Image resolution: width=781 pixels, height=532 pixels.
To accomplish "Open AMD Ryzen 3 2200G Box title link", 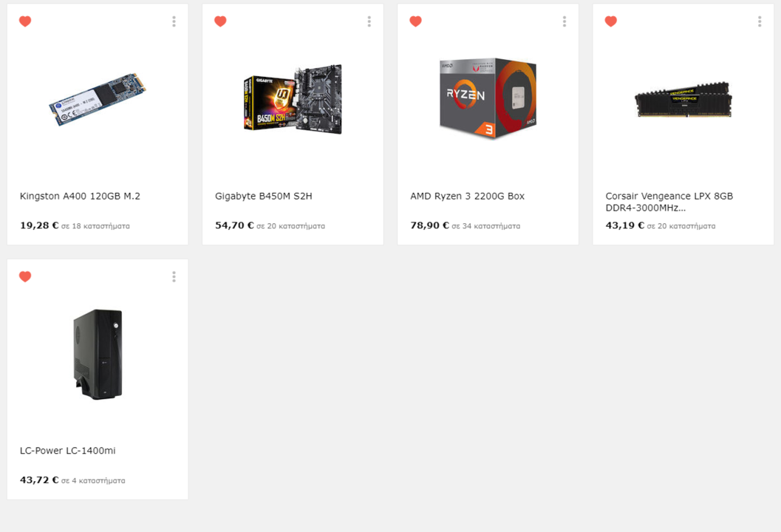I will click(467, 197).
